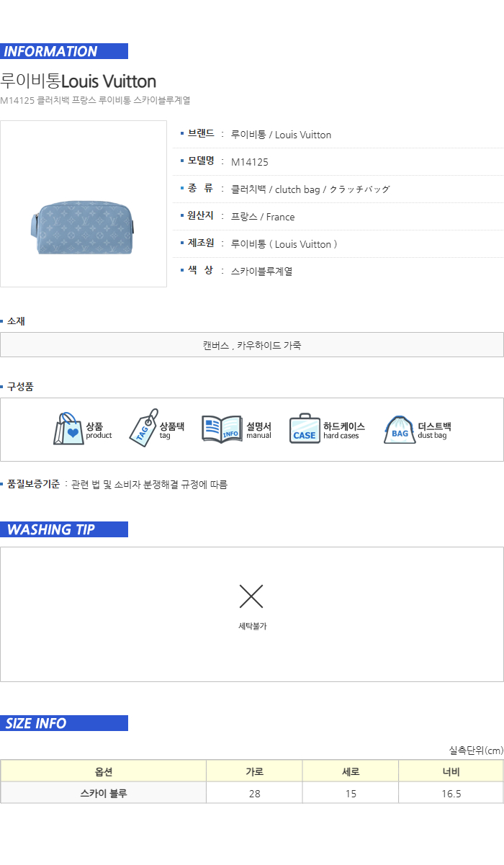Open the Louis Vuitton clutch bag thumbnail
Screen dimensions: 504x865
click(84, 204)
